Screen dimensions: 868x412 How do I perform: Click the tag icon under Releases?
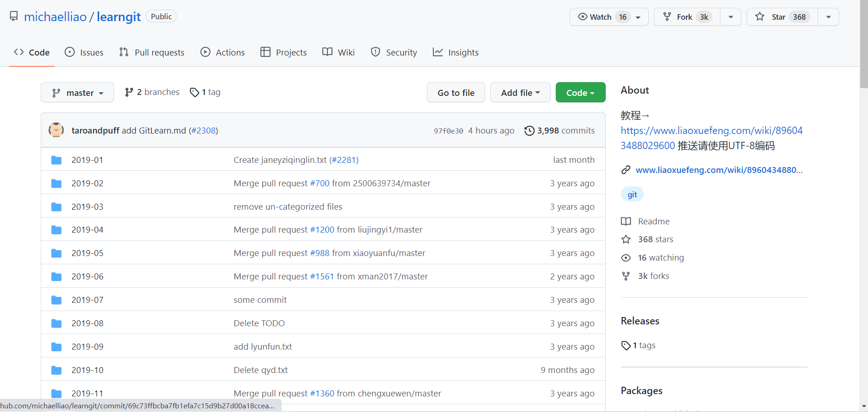pyautogui.click(x=626, y=345)
